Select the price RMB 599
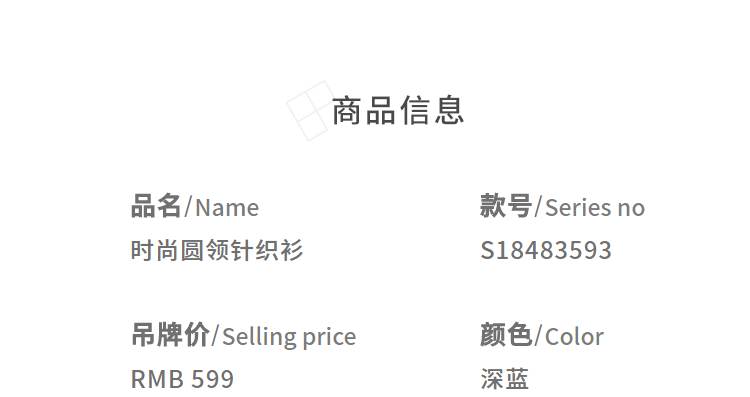 tap(182, 379)
